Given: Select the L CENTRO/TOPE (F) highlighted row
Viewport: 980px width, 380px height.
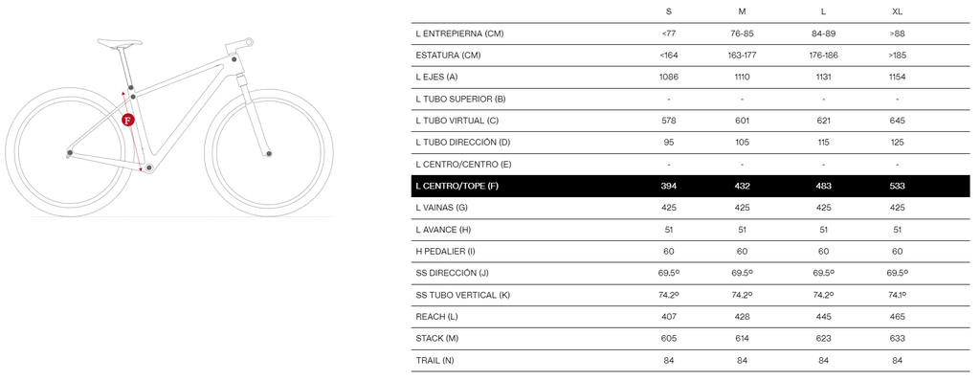Looking at the screenshot, I should pyautogui.click(x=691, y=187).
